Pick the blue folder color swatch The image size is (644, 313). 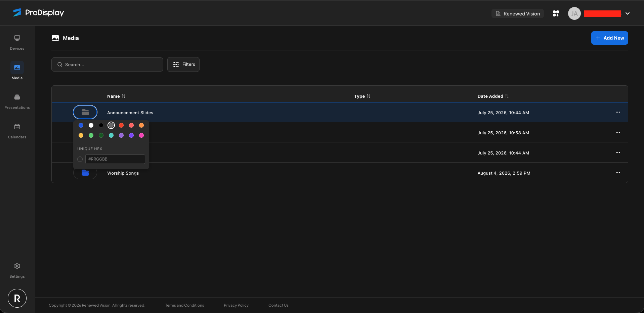81,125
